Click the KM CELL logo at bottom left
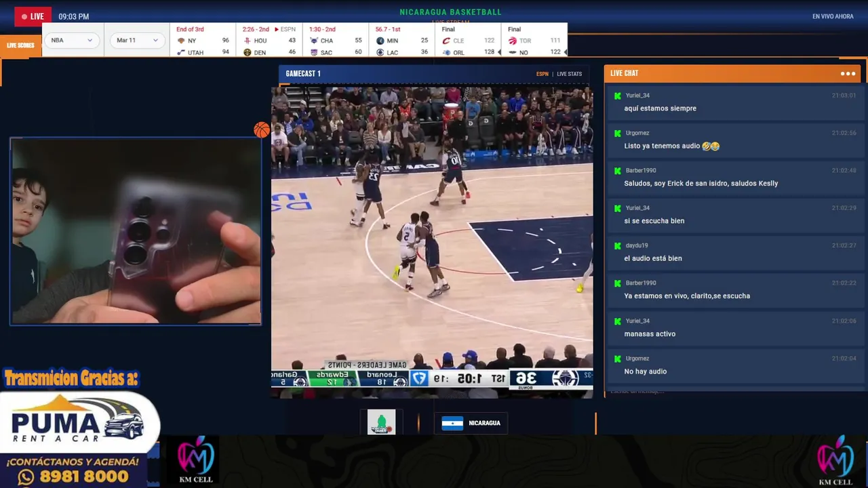Screen dimensions: 868x488 tap(196, 460)
